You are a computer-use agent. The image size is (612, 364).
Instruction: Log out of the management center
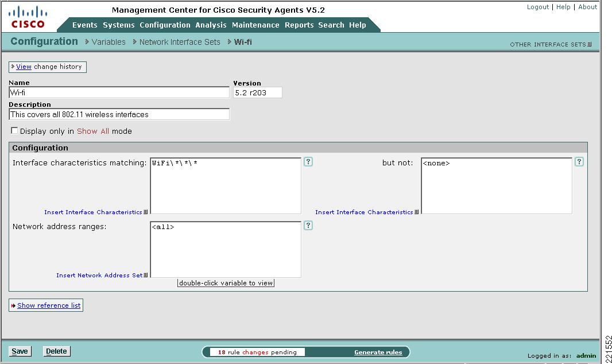[538, 7]
